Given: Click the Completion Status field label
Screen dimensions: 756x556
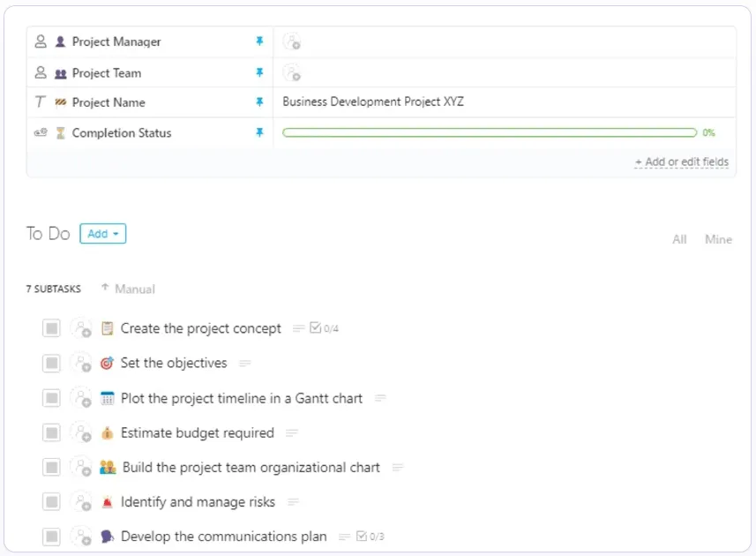Looking at the screenshot, I should (122, 132).
